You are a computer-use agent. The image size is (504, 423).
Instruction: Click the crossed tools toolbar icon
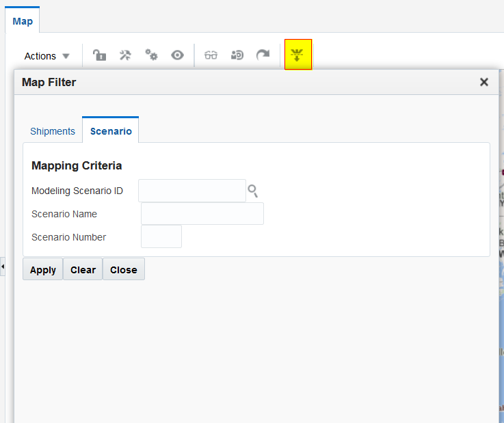point(125,55)
